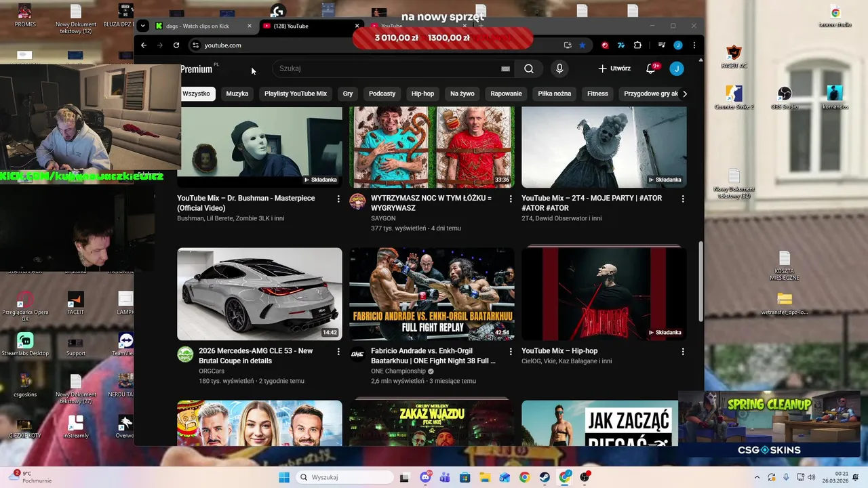Open the media control icon in Chrome toolbar

pyautogui.click(x=662, y=45)
